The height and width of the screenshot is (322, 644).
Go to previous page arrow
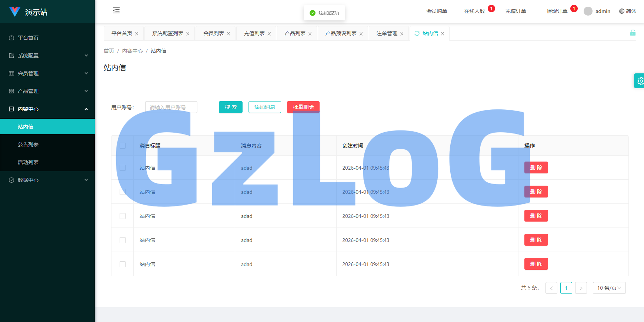click(551, 288)
